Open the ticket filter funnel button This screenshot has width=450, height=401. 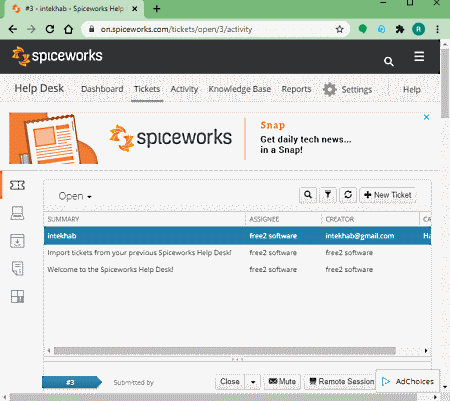[328, 195]
